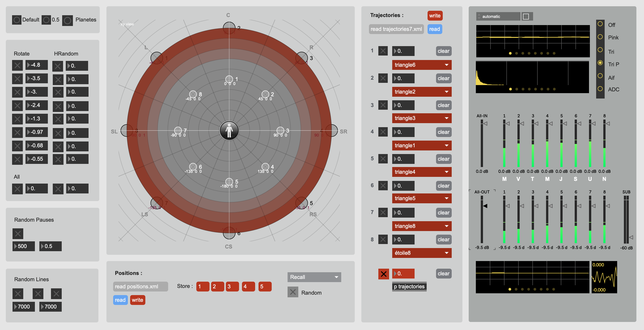
Task: Click the All-OUT fader's black triangle handle
Action: pyautogui.click(x=485, y=206)
